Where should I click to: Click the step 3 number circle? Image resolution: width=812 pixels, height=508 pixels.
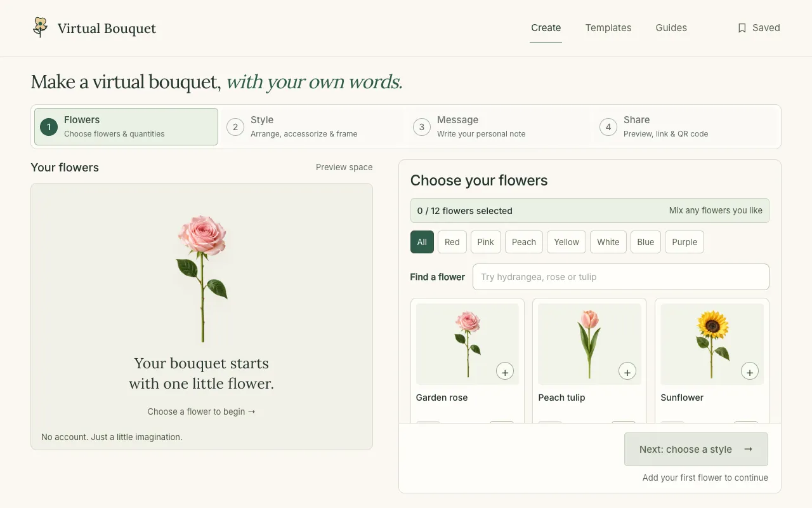tap(422, 127)
